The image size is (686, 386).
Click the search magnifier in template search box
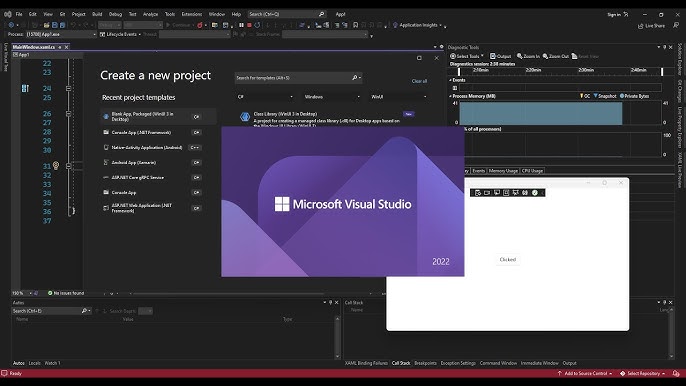[x=355, y=77]
